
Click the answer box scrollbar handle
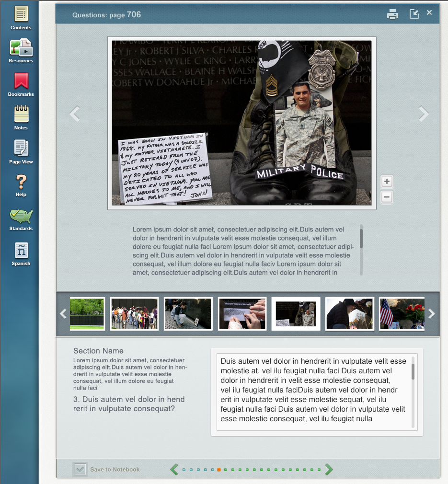[x=413, y=371]
